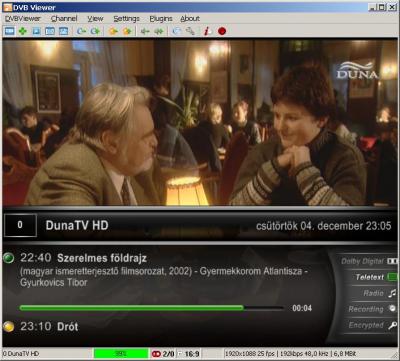Toggle the green Teletext indicator
The image size is (400, 361).
(393, 277)
